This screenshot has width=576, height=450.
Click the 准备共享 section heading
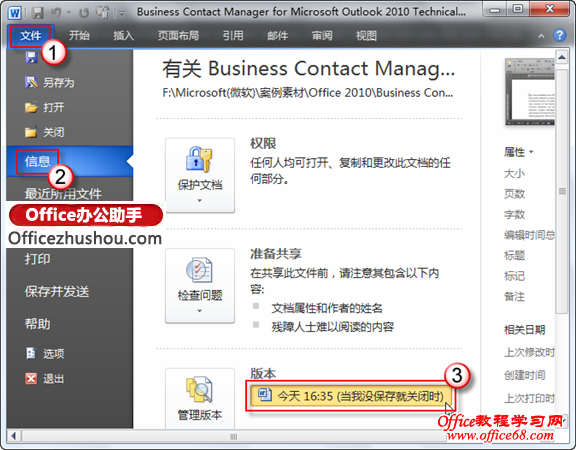(x=276, y=254)
